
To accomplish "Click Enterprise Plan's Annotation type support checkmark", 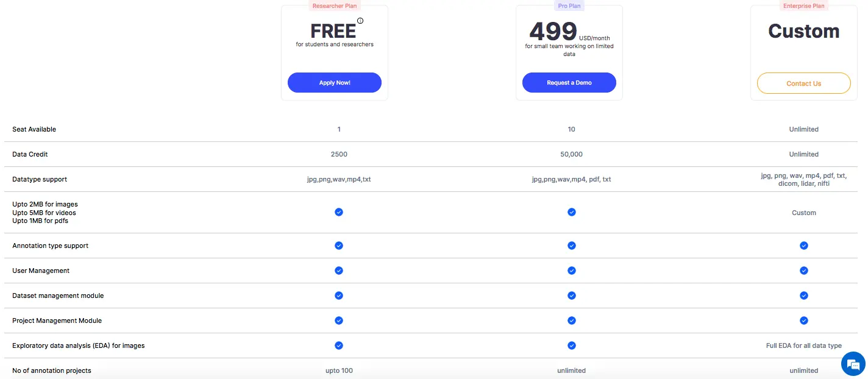I will [804, 246].
